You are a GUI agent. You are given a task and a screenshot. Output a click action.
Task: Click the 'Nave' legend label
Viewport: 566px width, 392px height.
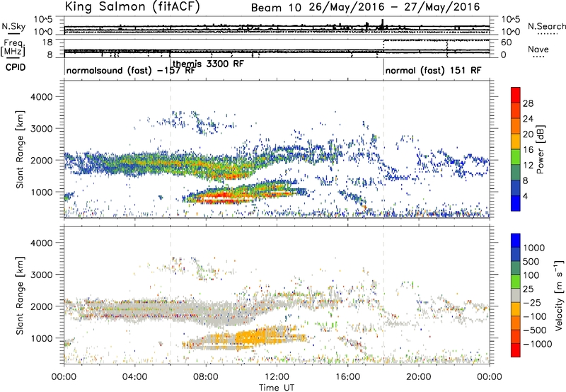(x=538, y=49)
